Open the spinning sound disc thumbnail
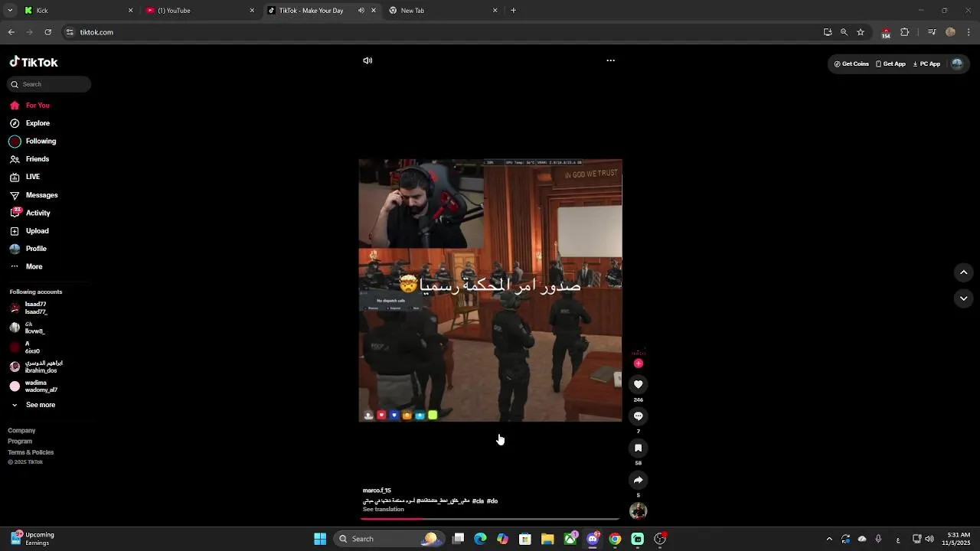 638,510
